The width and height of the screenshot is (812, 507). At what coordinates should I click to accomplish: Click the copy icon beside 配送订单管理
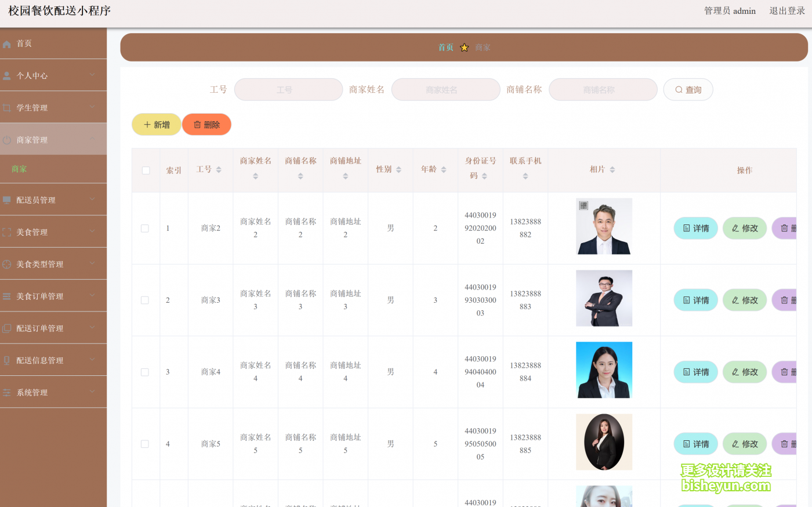7,328
